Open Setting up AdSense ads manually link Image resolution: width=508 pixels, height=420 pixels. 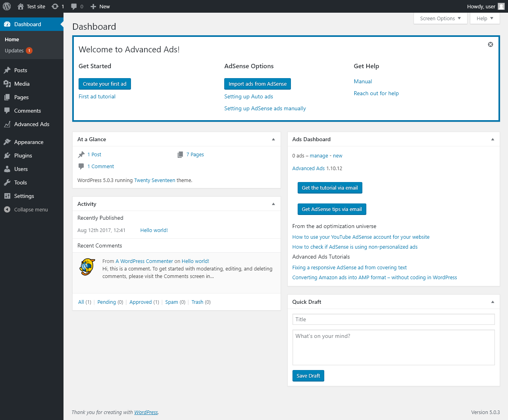pos(265,108)
